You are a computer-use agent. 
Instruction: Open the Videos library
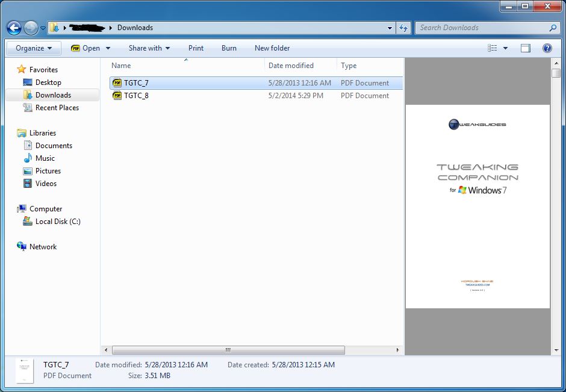tap(46, 184)
